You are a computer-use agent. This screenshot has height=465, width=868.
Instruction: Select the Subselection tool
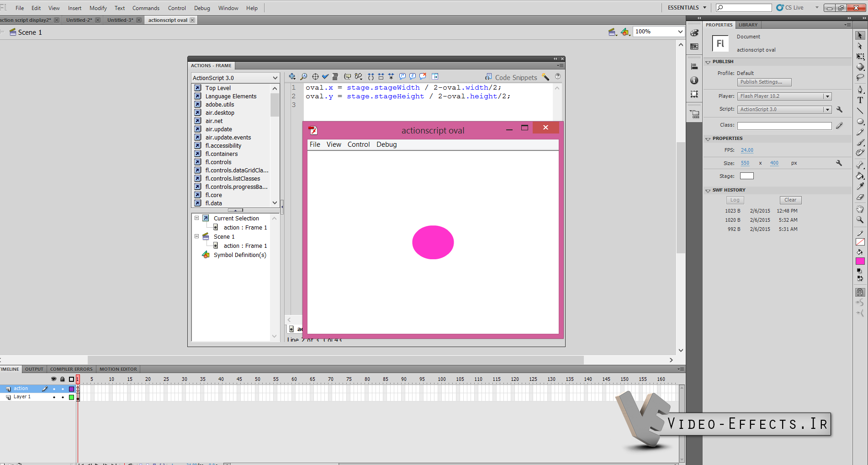[x=860, y=46]
